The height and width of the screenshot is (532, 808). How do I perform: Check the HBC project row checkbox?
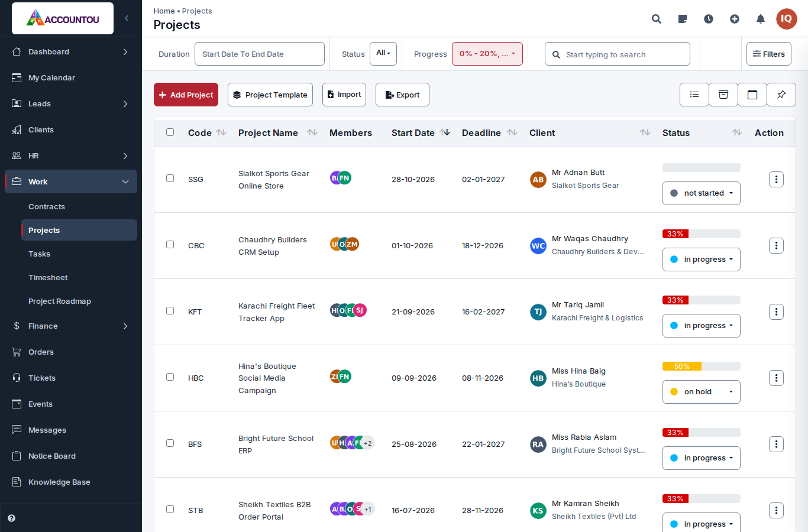170,377
